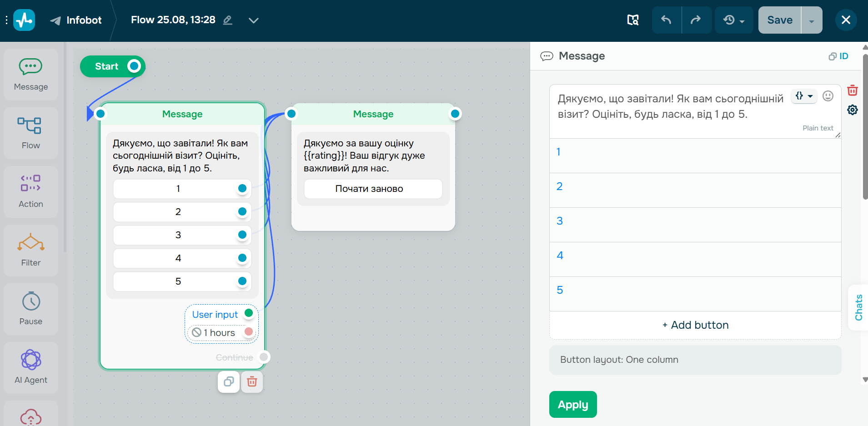Open the variables insert dropdown
The image size is (868, 426).
click(804, 96)
